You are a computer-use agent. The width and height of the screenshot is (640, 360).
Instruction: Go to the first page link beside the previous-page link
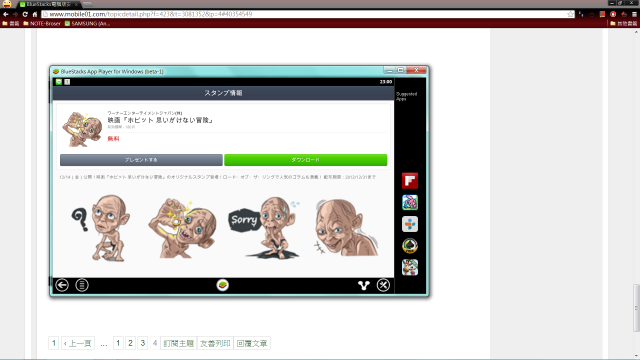[x=53, y=343]
